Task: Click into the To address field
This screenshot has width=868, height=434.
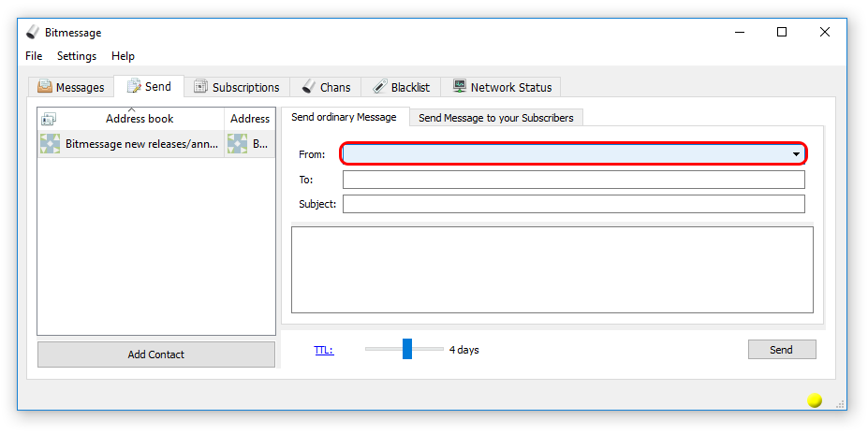Action: (x=573, y=180)
